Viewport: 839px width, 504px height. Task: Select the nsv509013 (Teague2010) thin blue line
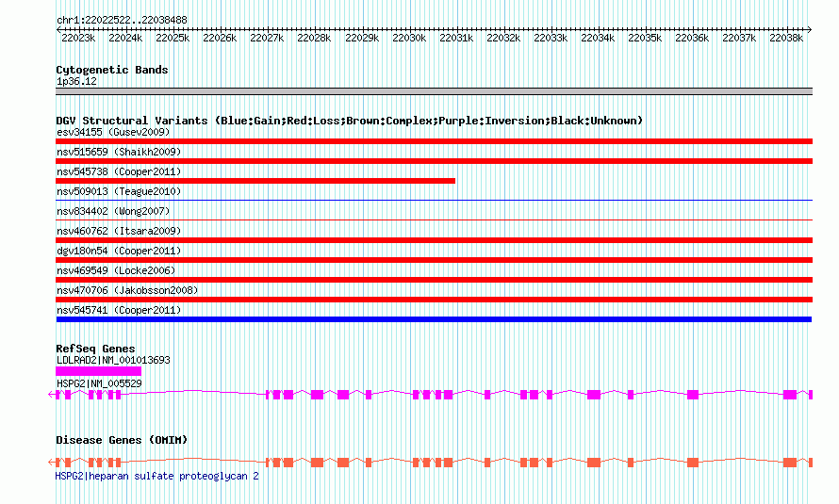click(x=434, y=200)
